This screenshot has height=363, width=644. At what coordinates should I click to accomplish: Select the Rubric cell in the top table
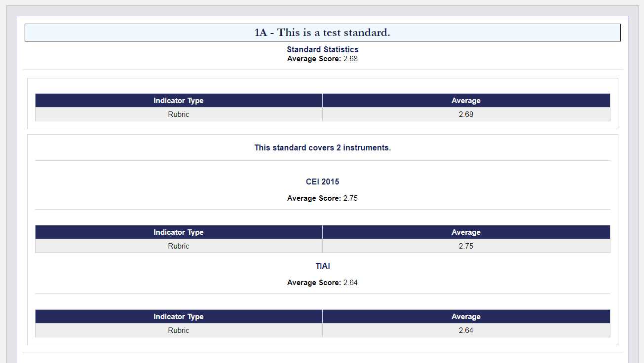click(x=179, y=114)
